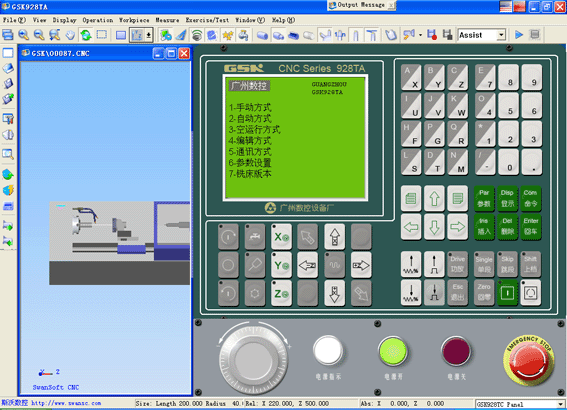Click the Ins insert key
The image size is (567, 410).
484,227
